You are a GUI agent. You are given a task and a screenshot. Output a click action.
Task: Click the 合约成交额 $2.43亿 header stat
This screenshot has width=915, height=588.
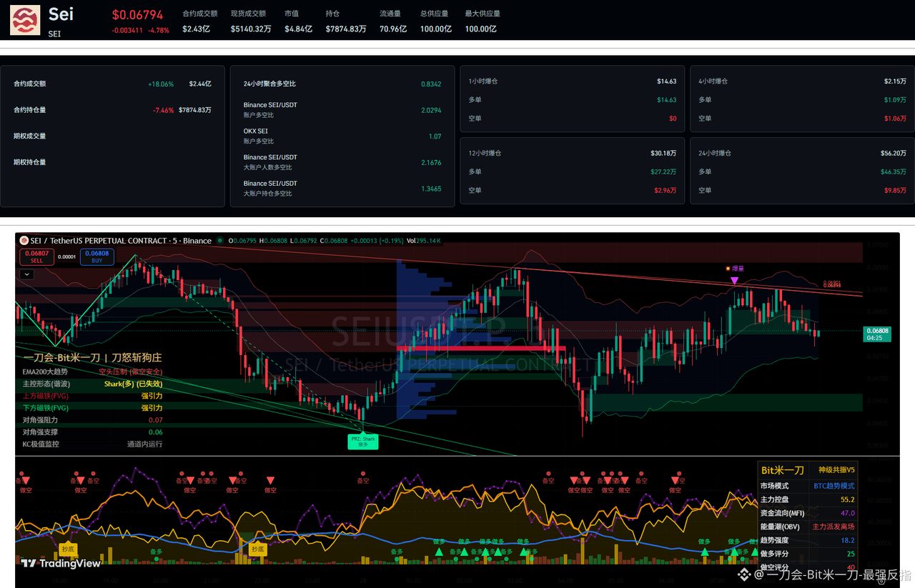pyautogui.click(x=199, y=21)
